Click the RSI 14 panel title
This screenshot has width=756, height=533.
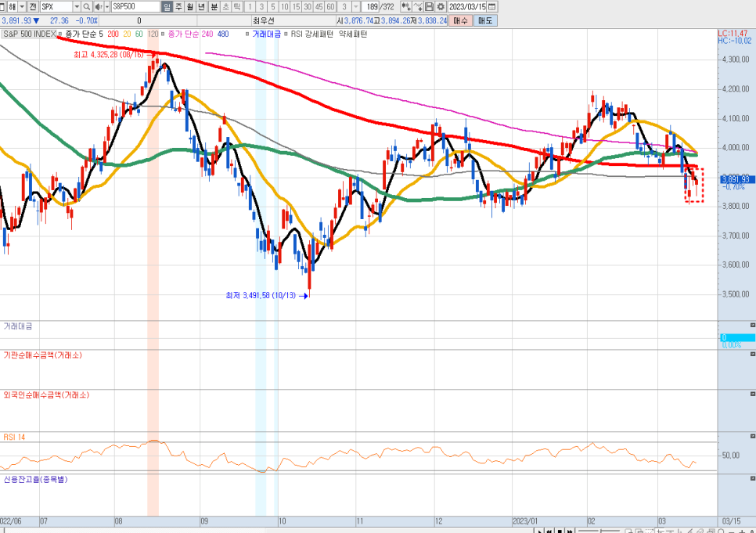[x=14, y=437]
